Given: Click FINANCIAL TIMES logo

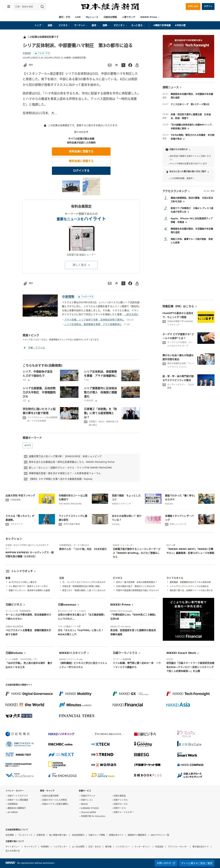Looking at the screenshot, I should pos(76,715).
